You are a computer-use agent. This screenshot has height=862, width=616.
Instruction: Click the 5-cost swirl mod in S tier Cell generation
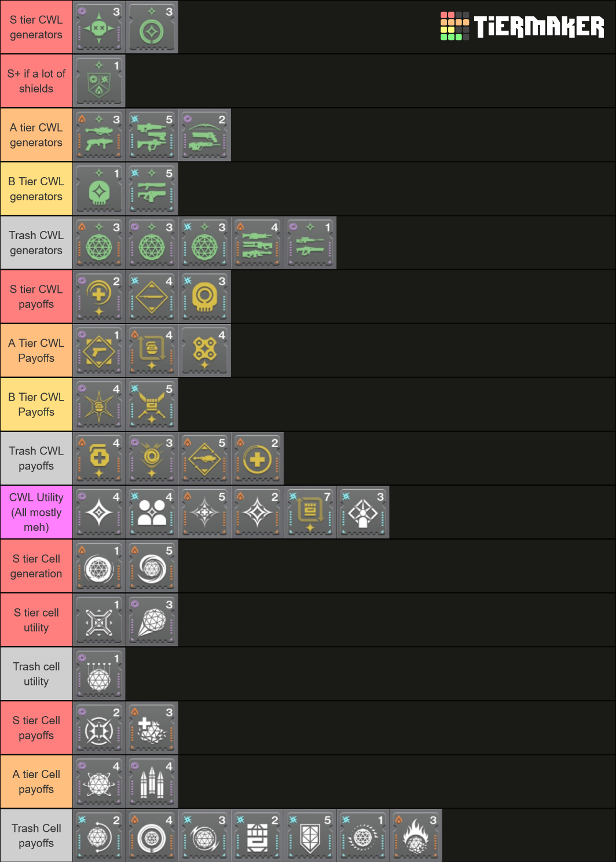152,566
